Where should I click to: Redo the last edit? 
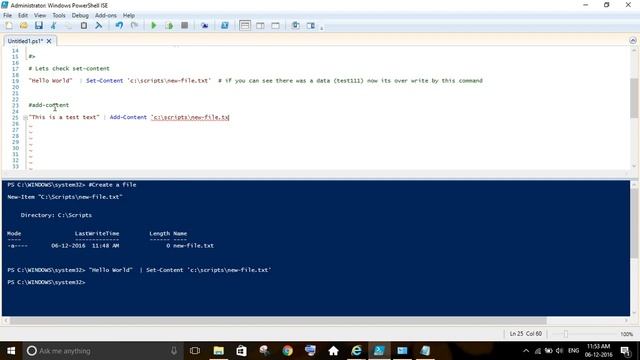(134, 26)
